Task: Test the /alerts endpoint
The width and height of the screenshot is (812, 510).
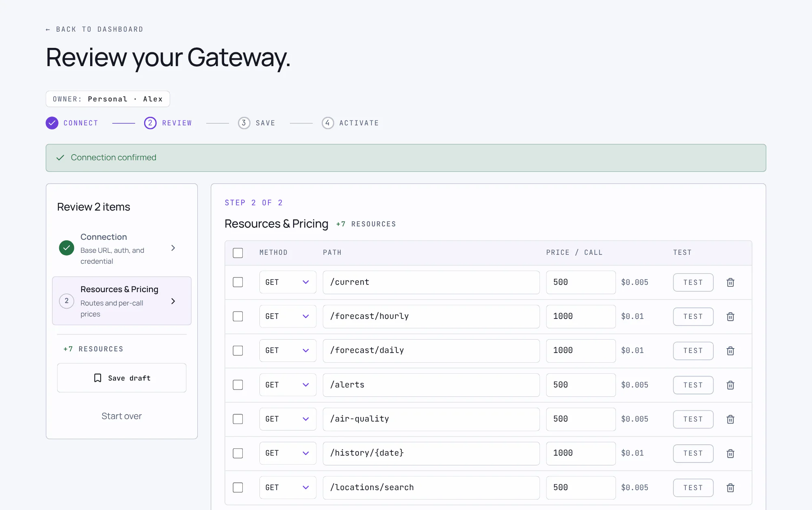Action: coord(693,385)
